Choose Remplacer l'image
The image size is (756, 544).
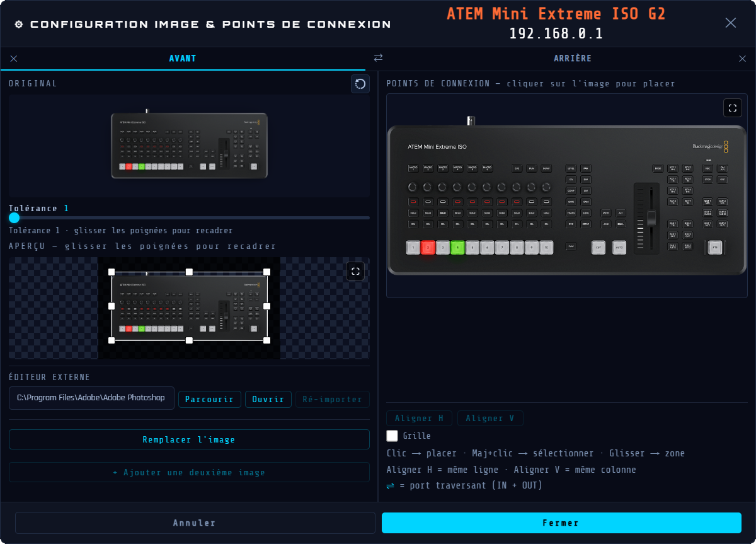[x=189, y=439]
